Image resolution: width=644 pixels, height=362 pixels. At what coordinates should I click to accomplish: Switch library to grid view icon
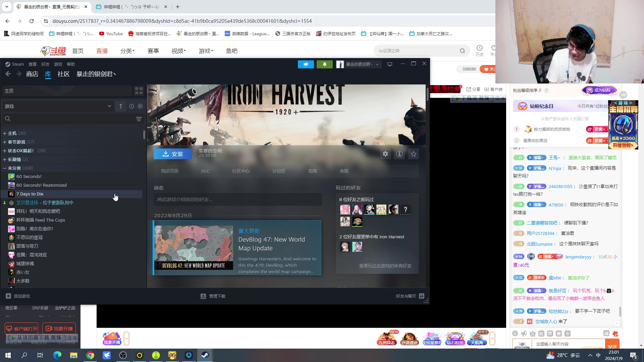coord(139,91)
